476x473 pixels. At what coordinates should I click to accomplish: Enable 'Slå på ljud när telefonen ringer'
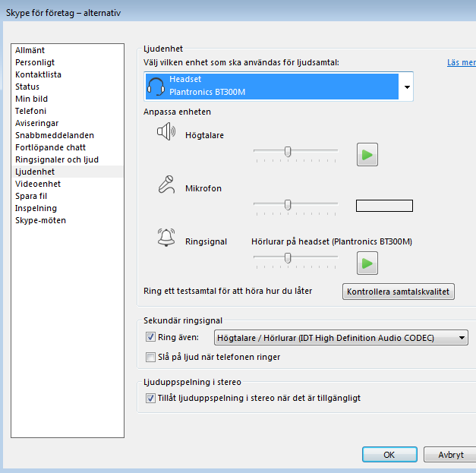tap(150, 357)
